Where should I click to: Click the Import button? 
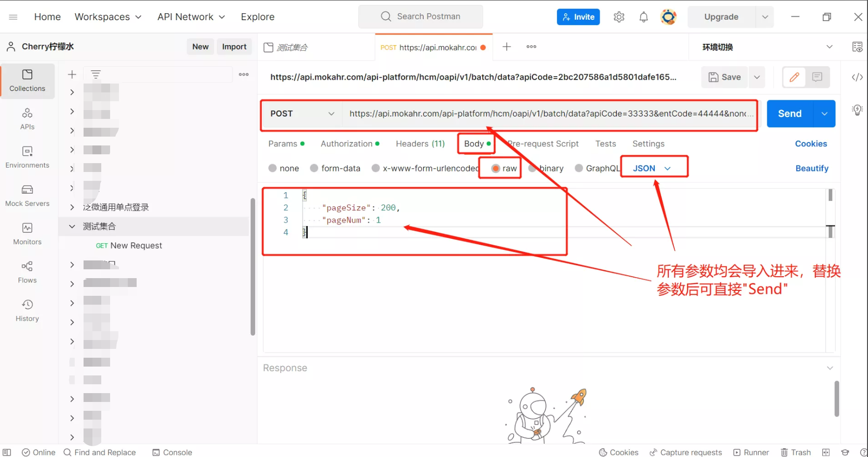pos(234,47)
